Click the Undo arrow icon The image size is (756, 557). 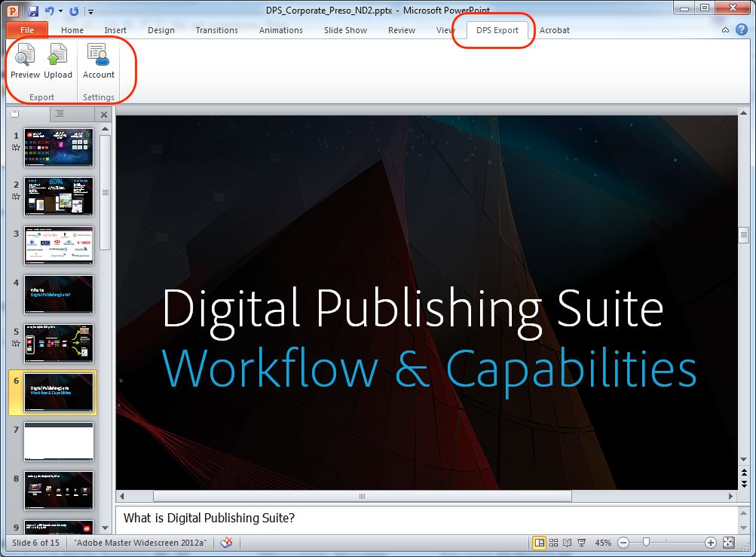pos(49,11)
